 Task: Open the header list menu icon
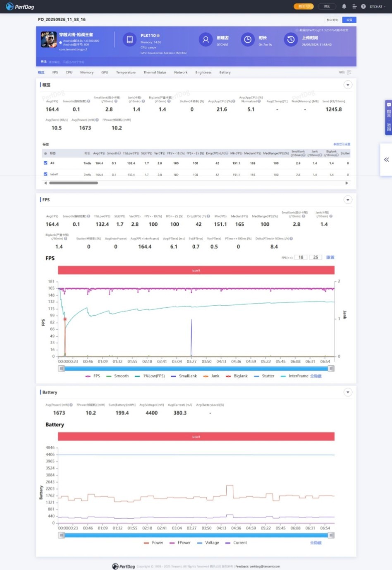click(354, 7)
